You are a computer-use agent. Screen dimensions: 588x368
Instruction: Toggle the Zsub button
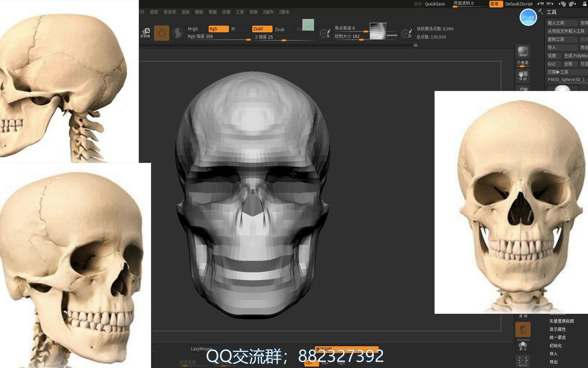coord(284,29)
